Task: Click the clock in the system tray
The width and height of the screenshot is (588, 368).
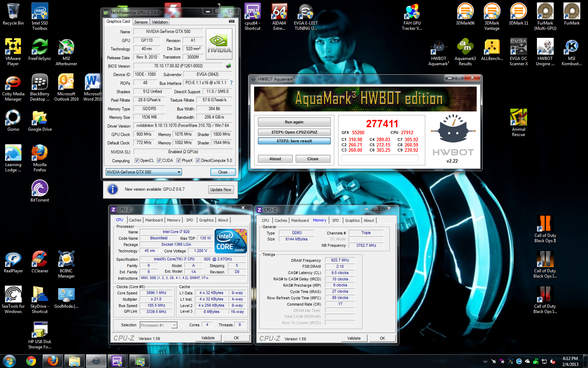Action: (x=570, y=361)
